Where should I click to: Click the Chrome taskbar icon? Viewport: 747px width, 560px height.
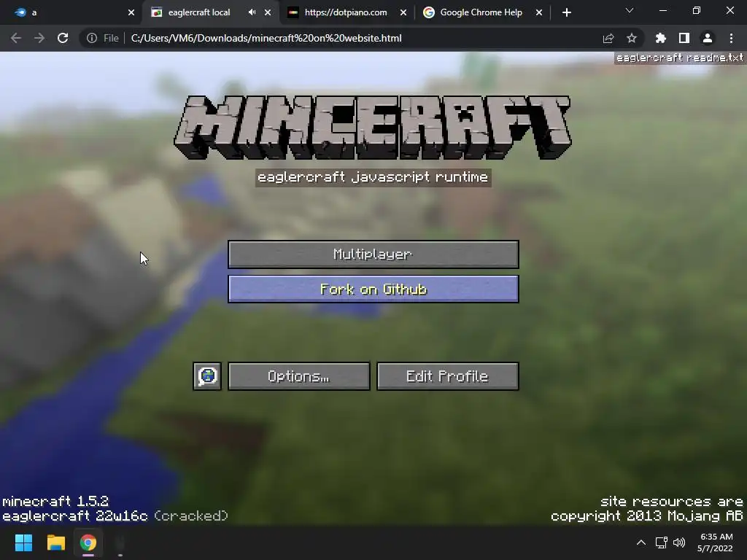tap(88, 542)
